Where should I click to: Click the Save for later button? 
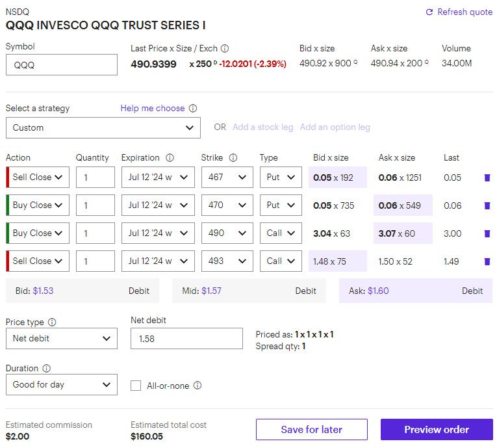point(312,430)
